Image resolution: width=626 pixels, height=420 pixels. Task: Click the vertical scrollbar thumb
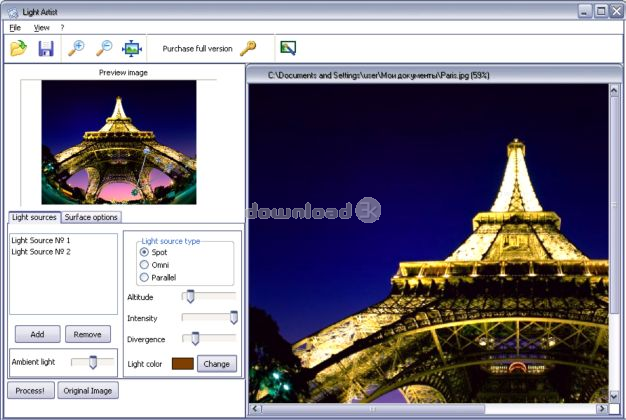pos(614,204)
